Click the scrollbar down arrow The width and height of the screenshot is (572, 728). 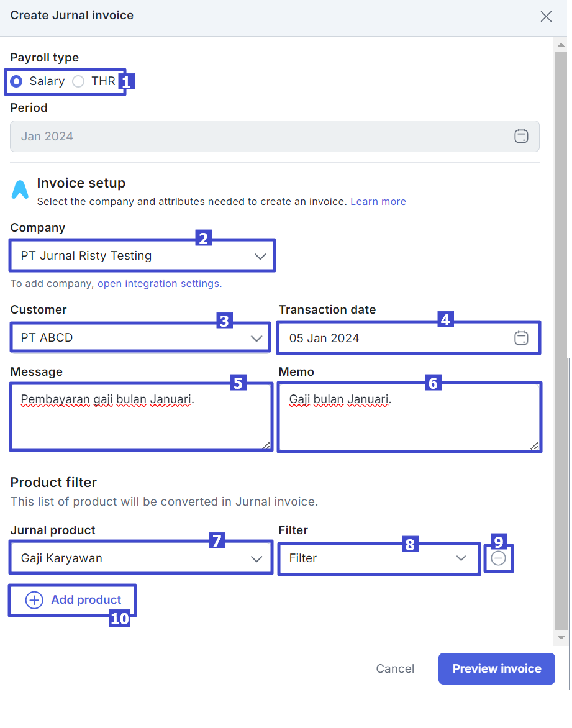(561, 638)
